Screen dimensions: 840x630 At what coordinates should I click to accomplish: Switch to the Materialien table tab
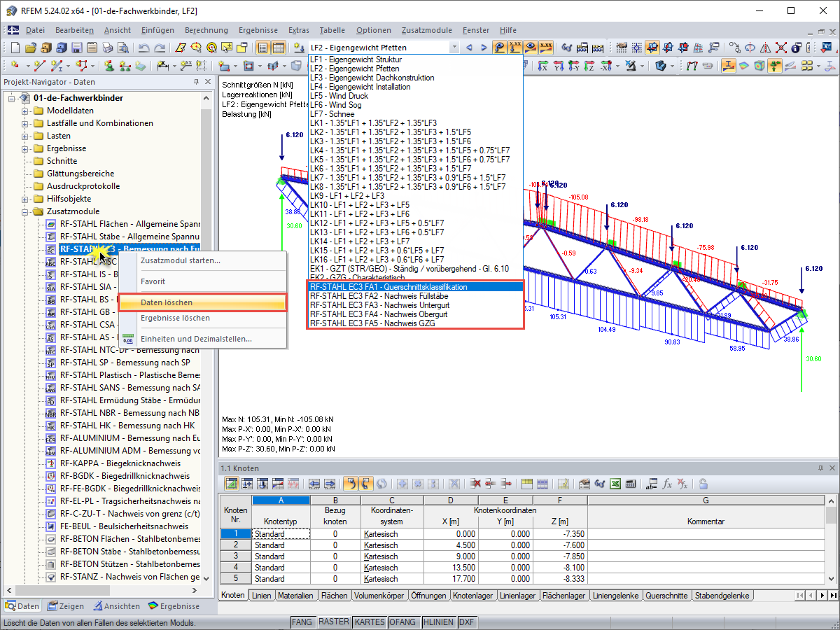(295, 596)
